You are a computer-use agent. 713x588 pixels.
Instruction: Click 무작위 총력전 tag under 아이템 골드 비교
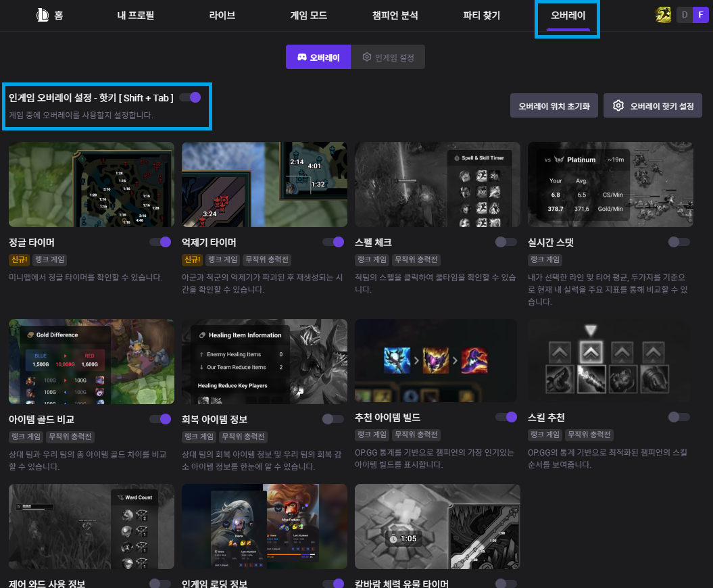click(70, 437)
